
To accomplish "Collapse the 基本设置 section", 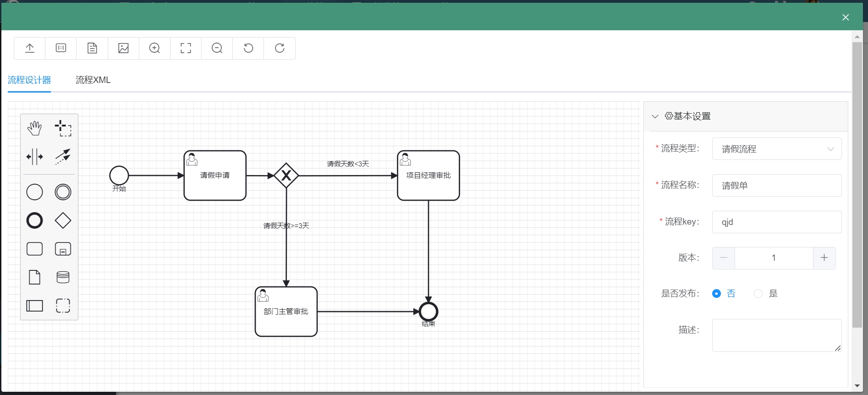I will pyautogui.click(x=655, y=116).
